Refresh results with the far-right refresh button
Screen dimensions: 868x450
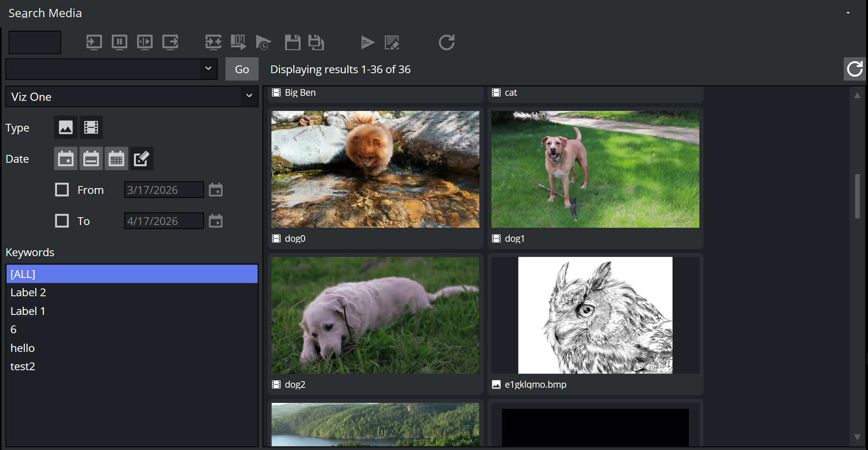click(855, 69)
